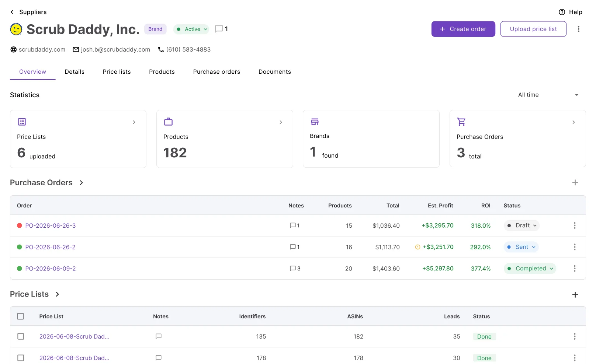Open order link PO-2026-06-26-3
The image size is (596, 364).
51,225
